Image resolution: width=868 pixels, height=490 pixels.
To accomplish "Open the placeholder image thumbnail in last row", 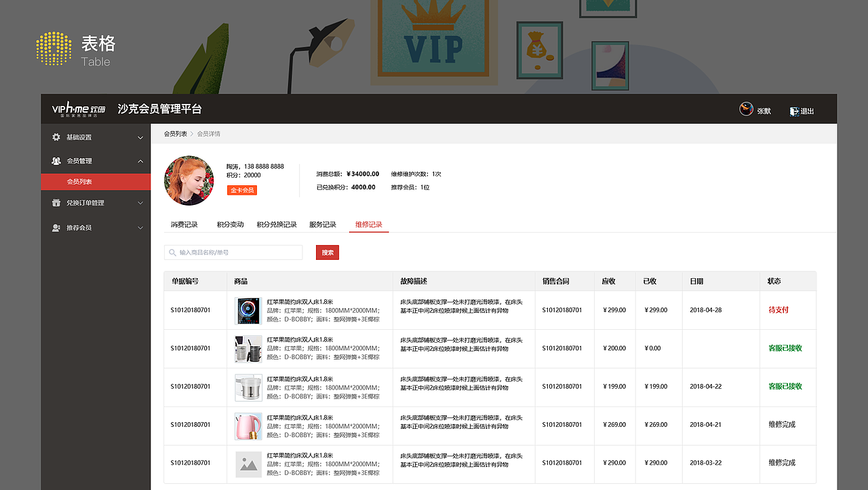I will tap(248, 464).
